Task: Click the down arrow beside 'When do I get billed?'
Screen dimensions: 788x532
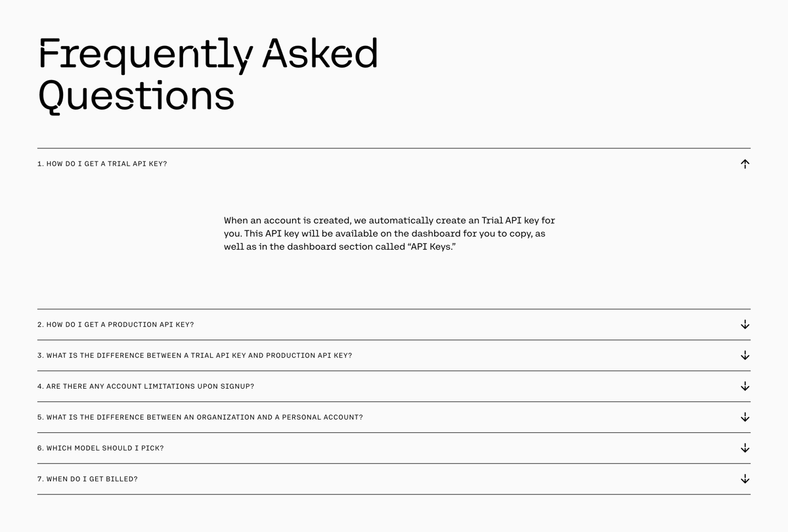Action: (x=745, y=479)
